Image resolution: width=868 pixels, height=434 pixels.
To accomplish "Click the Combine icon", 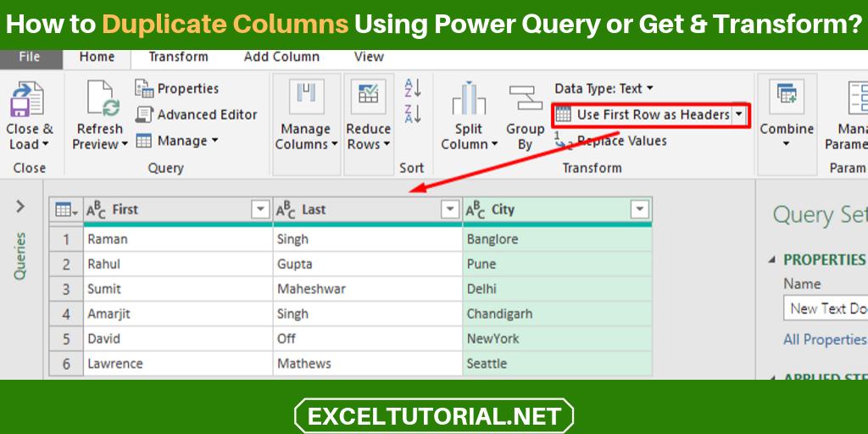I will tap(787, 97).
